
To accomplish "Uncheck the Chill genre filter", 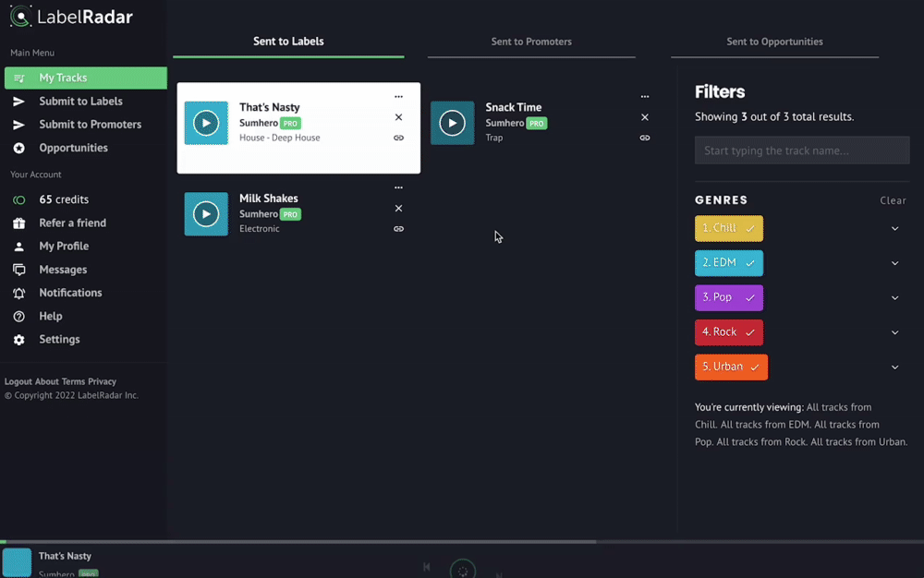I will coord(752,228).
